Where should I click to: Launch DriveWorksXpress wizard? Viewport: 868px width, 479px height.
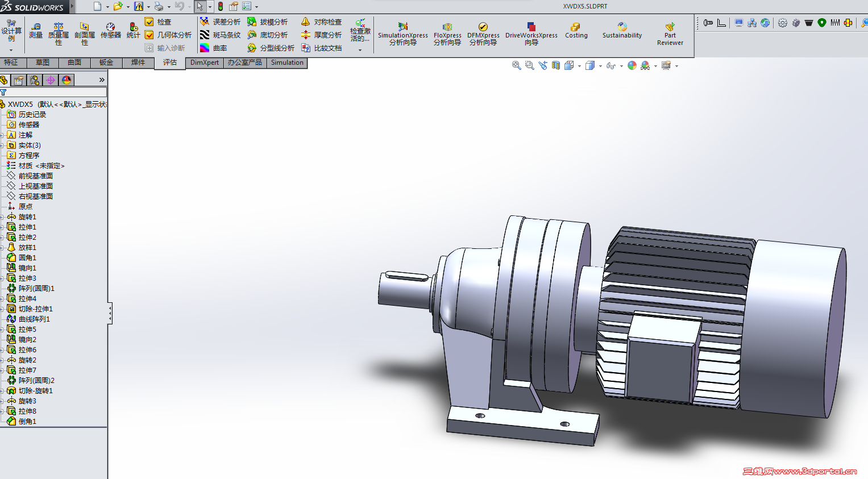tap(531, 34)
